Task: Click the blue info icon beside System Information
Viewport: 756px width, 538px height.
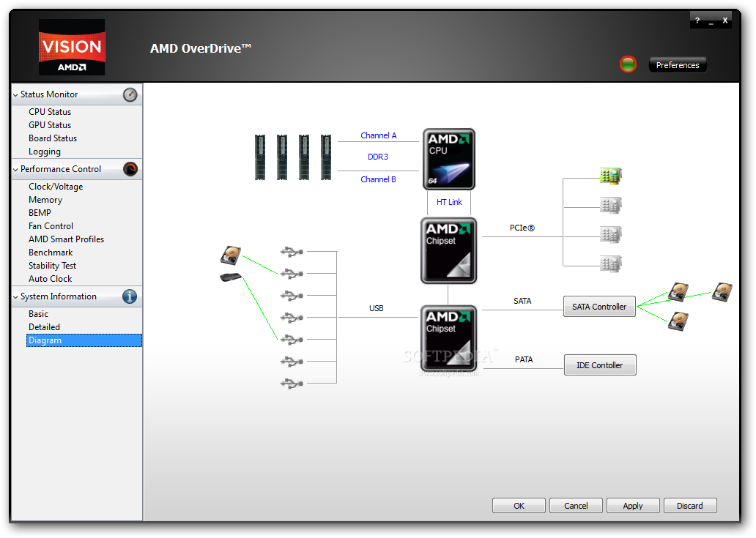Action: pyautogui.click(x=130, y=296)
